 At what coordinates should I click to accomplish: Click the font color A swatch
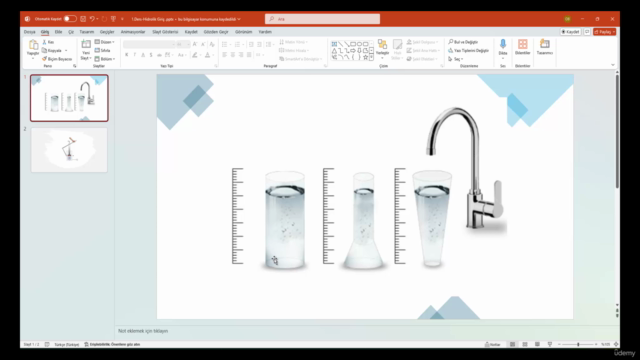click(x=207, y=55)
